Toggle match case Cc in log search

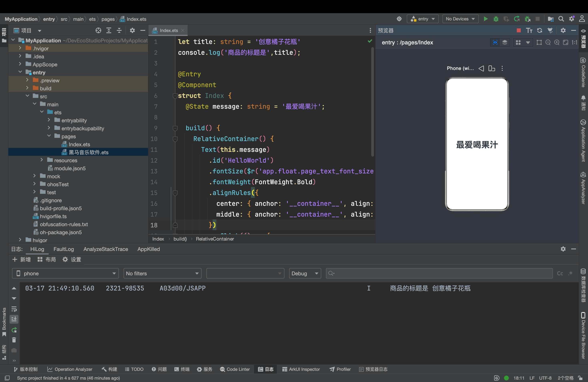(560, 274)
